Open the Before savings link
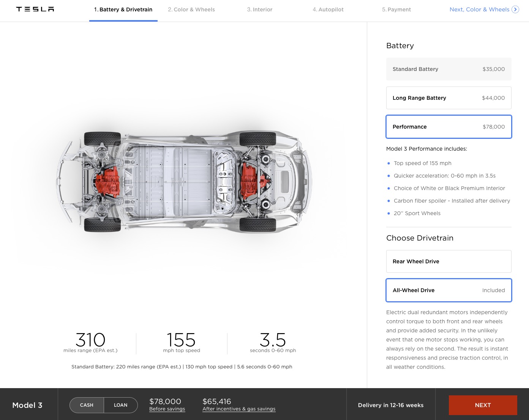This screenshot has width=529, height=420. (167, 409)
